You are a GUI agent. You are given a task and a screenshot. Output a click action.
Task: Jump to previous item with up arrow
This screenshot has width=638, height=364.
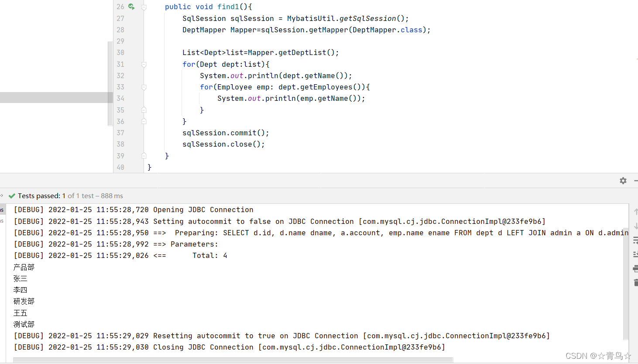(636, 212)
